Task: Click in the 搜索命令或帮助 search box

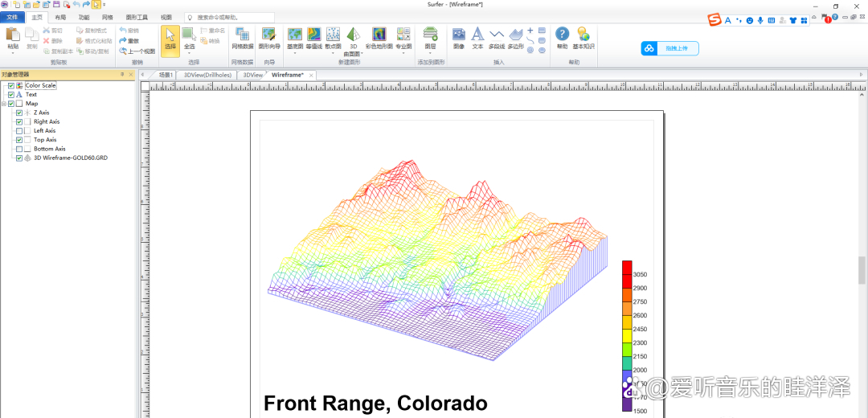Action: (x=229, y=17)
